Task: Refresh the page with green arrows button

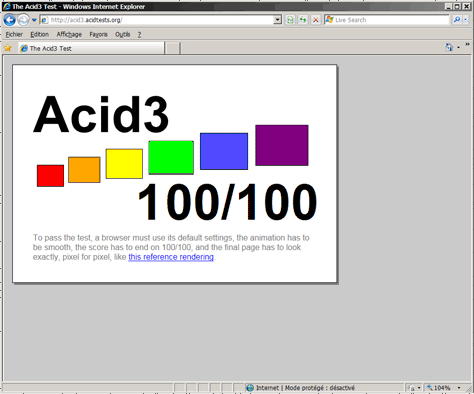Action: point(303,20)
